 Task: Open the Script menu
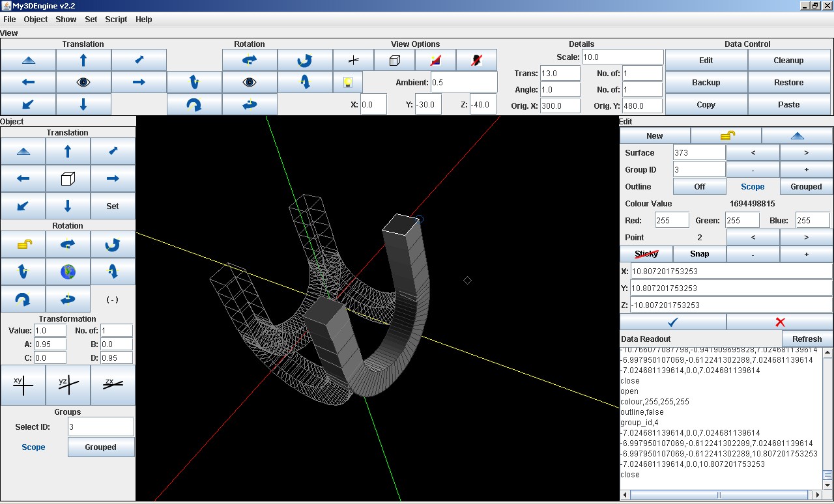click(x=116, y=19)
